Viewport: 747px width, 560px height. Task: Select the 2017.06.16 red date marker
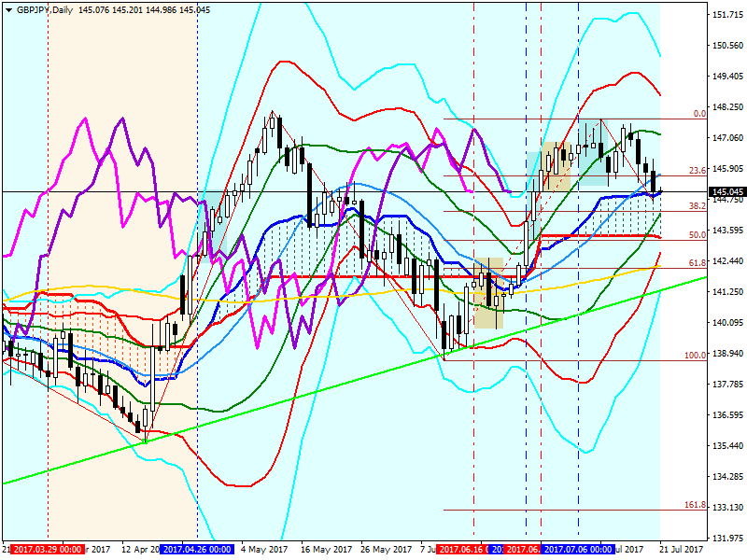[462, 550]
